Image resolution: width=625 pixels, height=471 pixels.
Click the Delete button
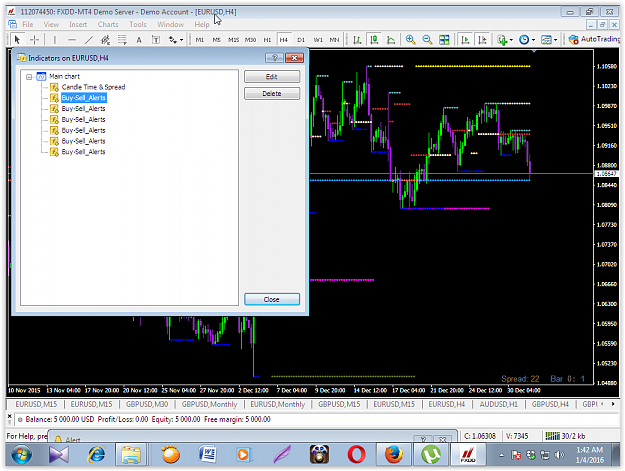point(272,93)
